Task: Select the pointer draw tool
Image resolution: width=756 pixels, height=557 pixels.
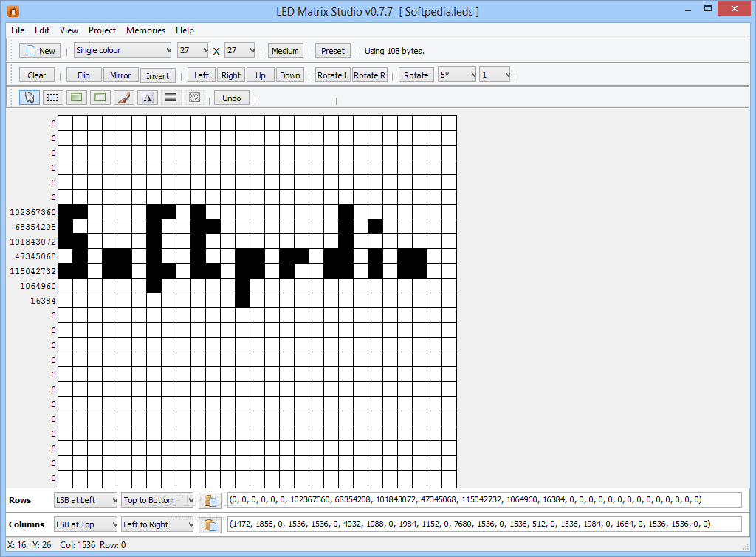Action: coord(30,98)
